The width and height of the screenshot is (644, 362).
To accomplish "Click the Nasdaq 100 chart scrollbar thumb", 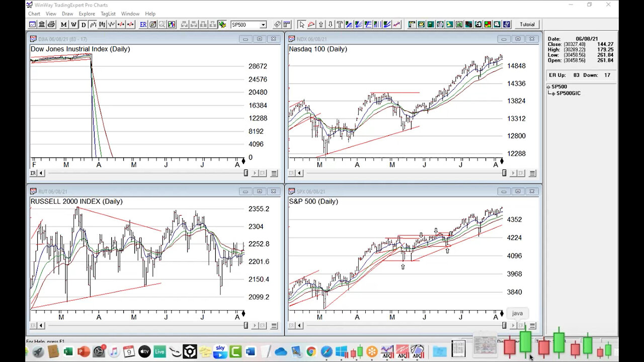I will 504,173.
